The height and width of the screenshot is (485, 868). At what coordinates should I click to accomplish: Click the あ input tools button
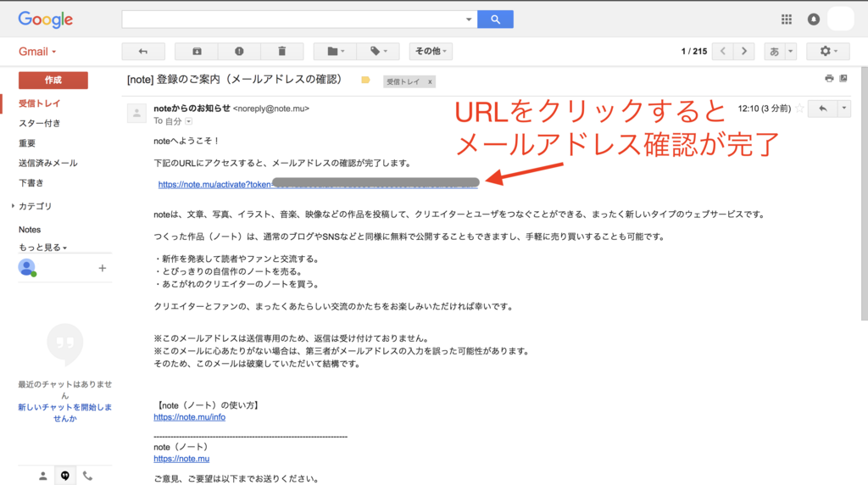[x=775, y=51]
